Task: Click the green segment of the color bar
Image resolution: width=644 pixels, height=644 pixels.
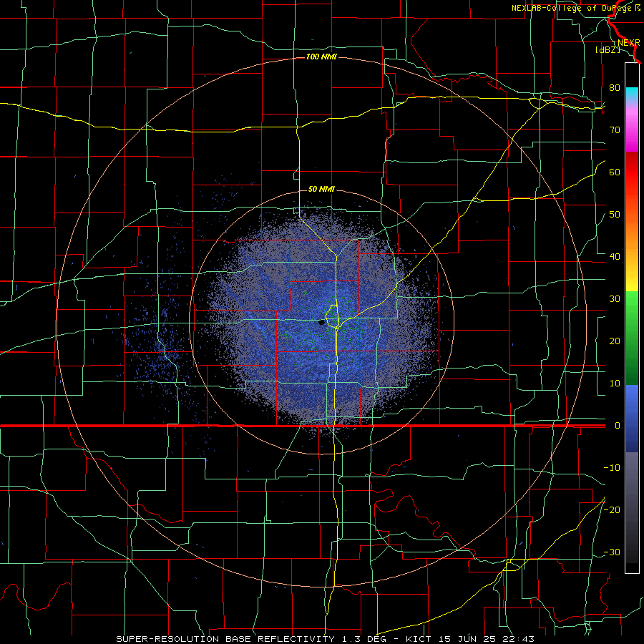Action: 632,338
